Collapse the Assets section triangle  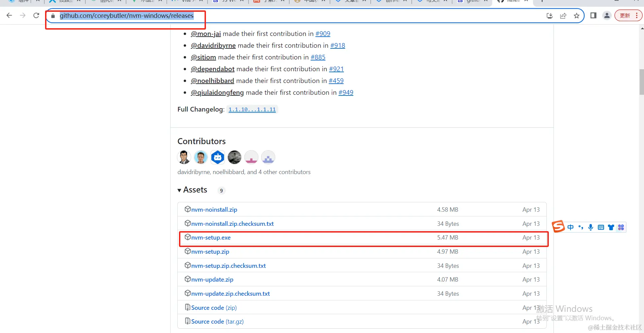pos(179,190)
